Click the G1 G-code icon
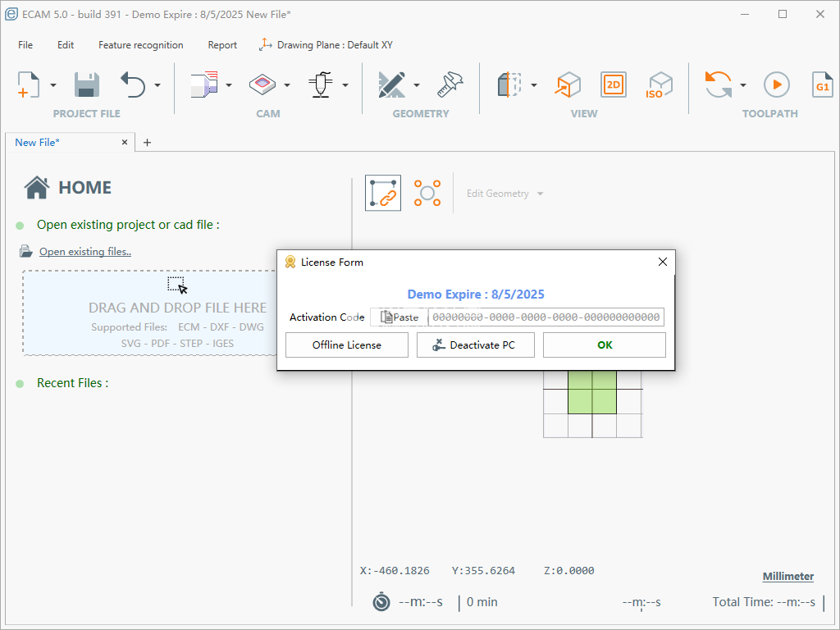This screenshot has height=630, width=840. pos(822,84)
